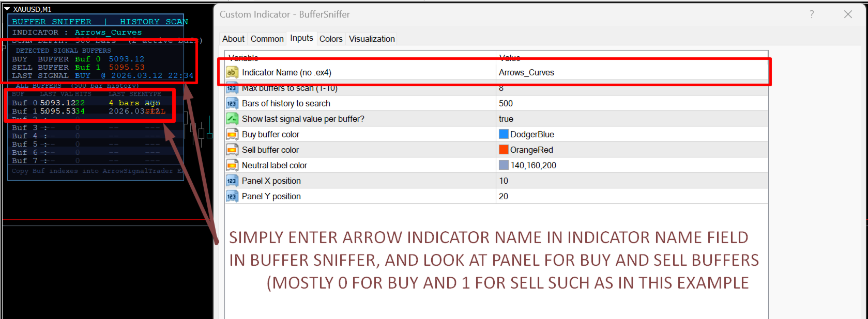The width and height of the screenshot is (868, 319).
Task: Switch to the About tab
Action: click(x=233, y=39)
